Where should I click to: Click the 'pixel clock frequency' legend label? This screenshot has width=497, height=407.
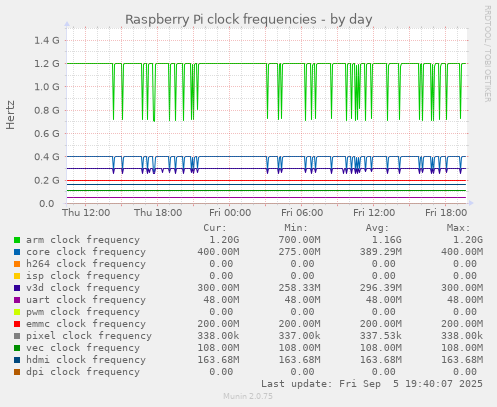click(89, 336)
